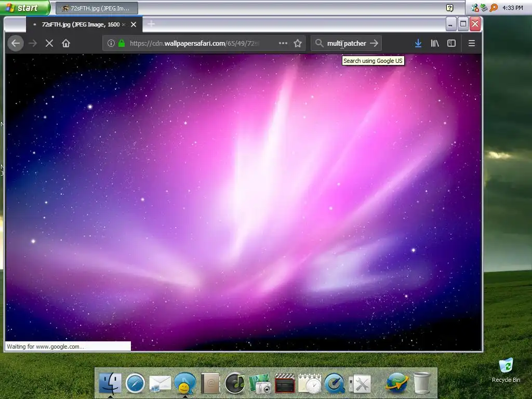Click in the multi patcher search field
The width and height of the screenshot is (532, 399).
point(347,43)
